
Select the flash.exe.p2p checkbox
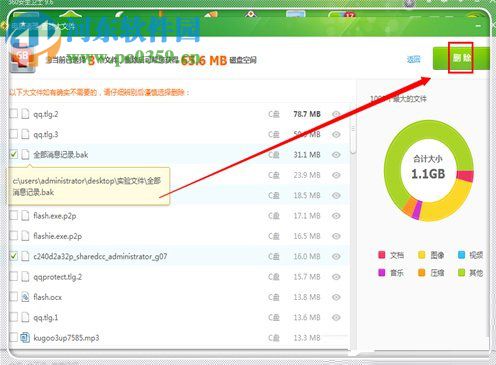click(14, 215)
